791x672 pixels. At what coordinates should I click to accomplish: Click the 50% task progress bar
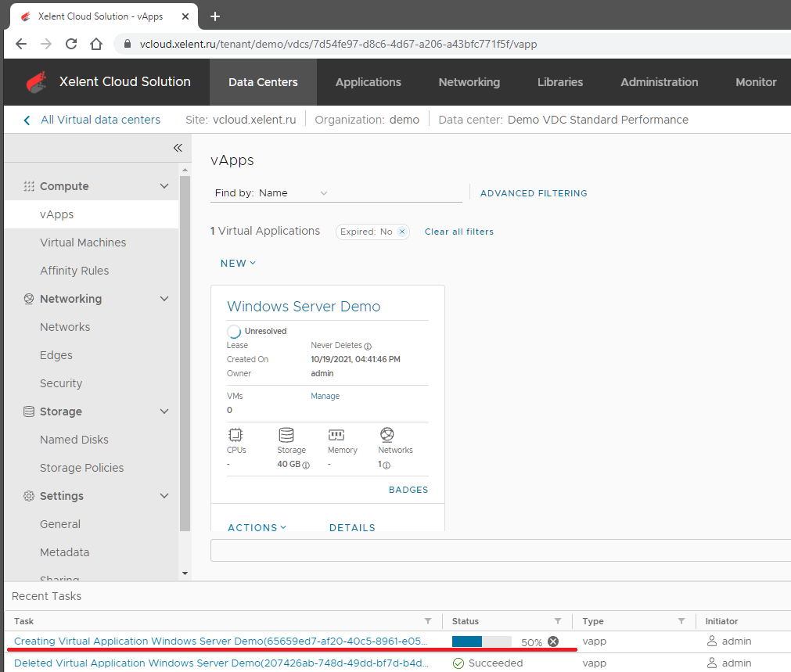click(481, 641)
